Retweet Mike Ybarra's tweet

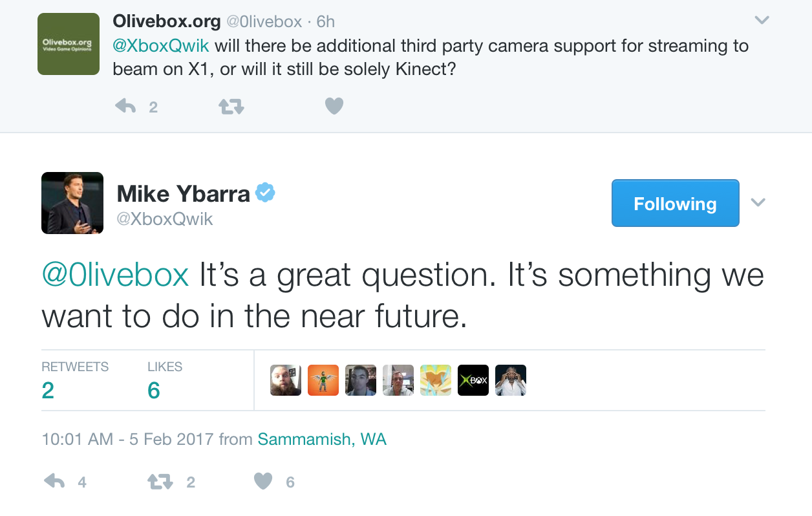point(159,481)
